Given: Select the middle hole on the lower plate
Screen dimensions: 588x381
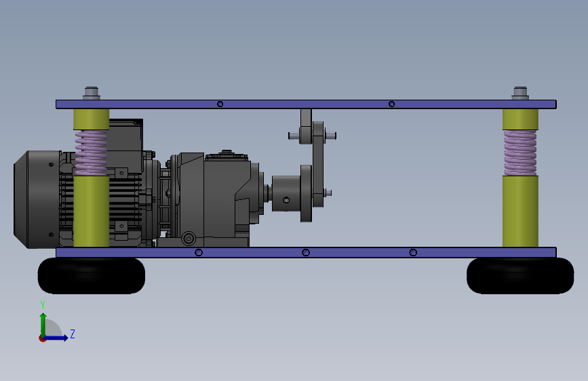Looking at the screenshot, I should point(306,252).
